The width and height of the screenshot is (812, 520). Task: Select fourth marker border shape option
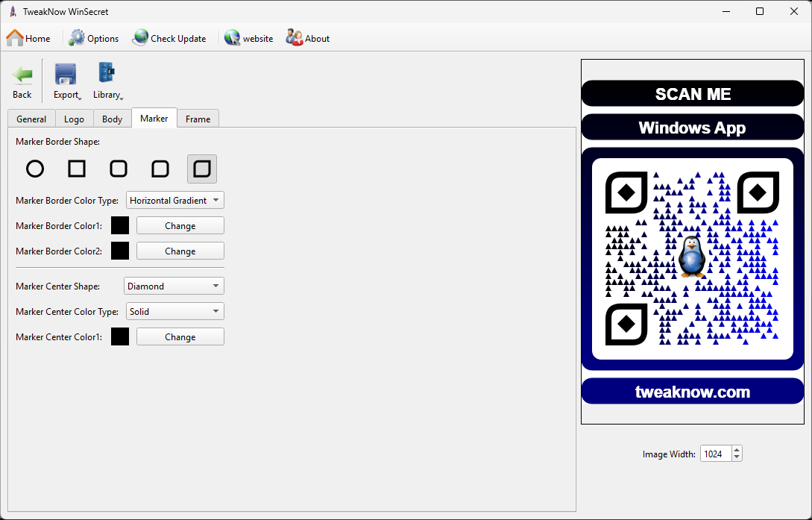click(x=160, y=169)
